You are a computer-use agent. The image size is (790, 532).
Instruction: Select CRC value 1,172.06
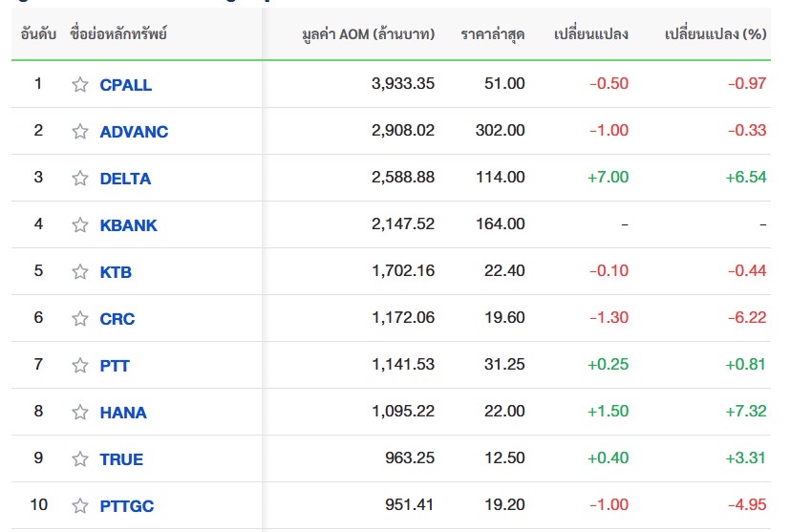tap(403, 318)
